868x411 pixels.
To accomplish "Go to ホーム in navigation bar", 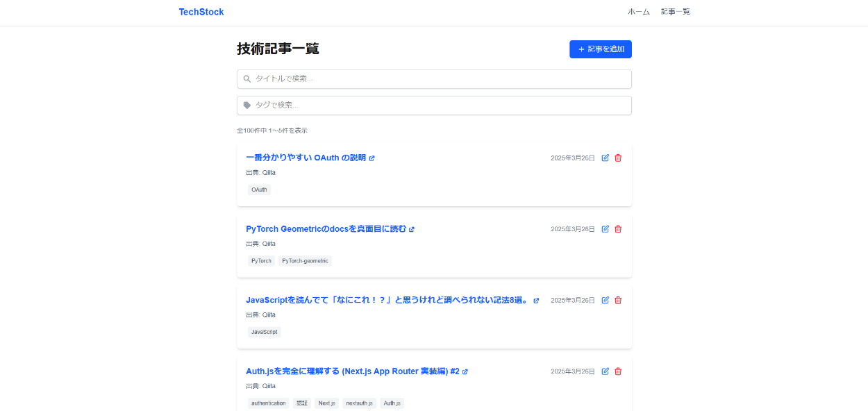I will tap(638, 12).
